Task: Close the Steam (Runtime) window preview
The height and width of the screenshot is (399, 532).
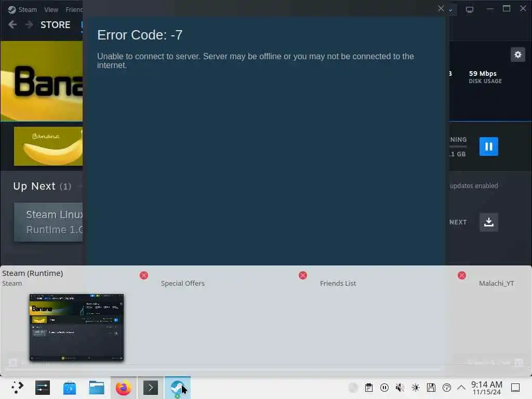Action: pos(144,275)
